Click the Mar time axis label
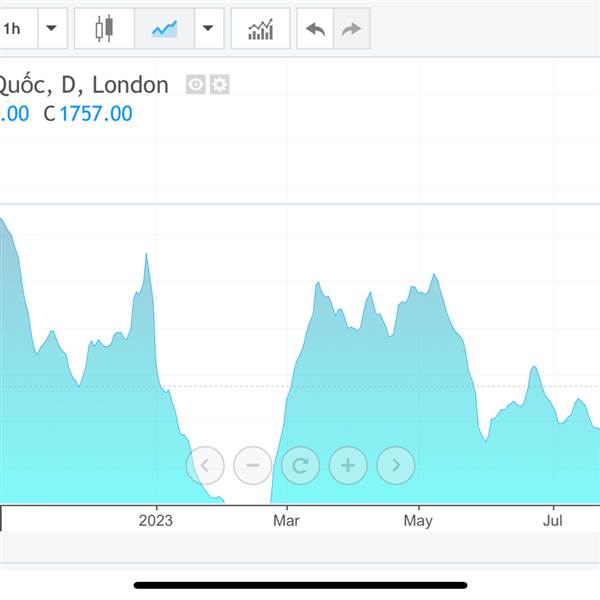Viewport: 600px width, 600px height. (x=286, y=521)
